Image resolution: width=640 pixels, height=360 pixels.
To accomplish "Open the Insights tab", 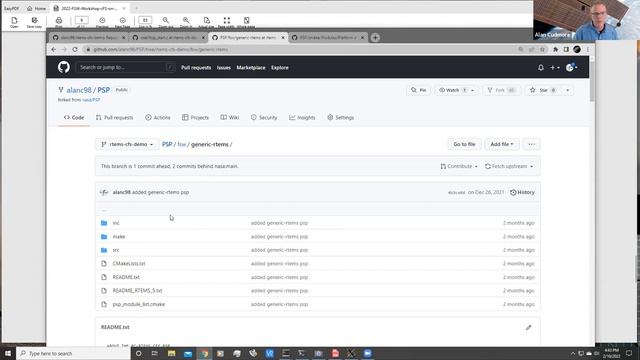I will [x=302, y=118].
